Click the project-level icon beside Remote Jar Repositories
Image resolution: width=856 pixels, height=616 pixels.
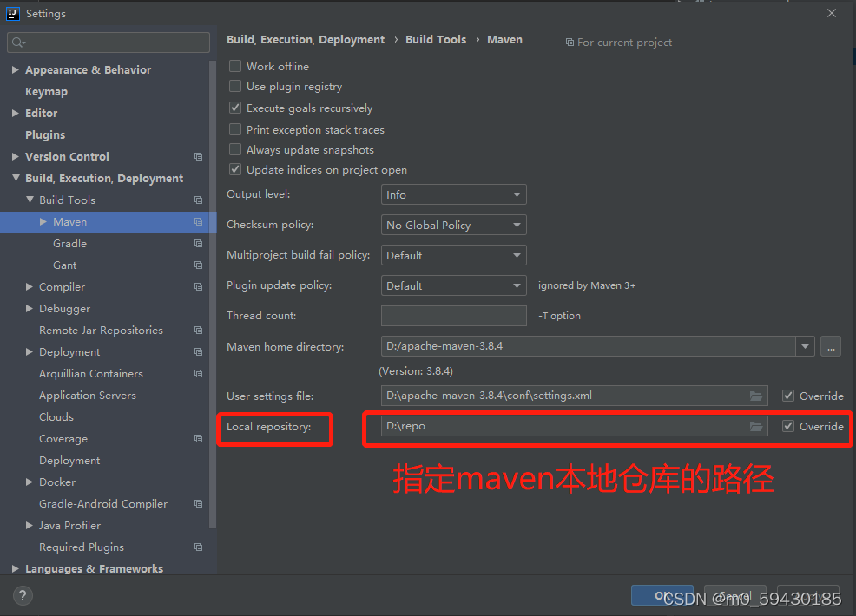pos(198,330)
